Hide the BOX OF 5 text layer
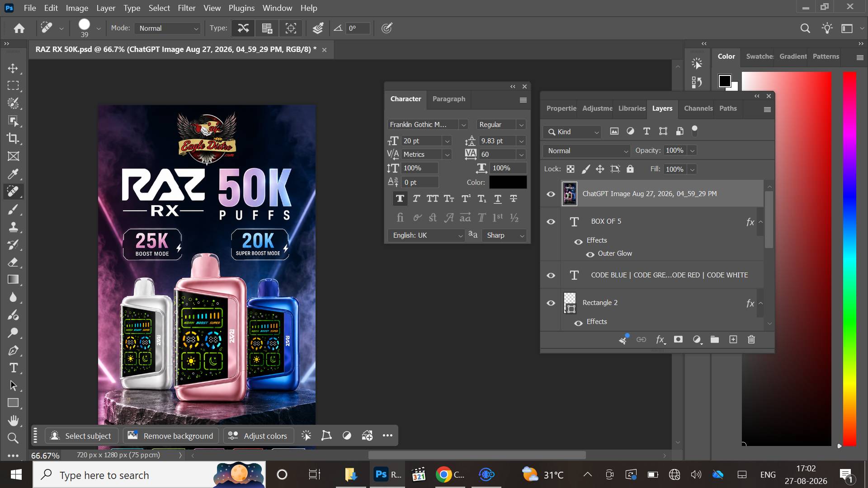868x488 pixels. [x=551, y=221]
